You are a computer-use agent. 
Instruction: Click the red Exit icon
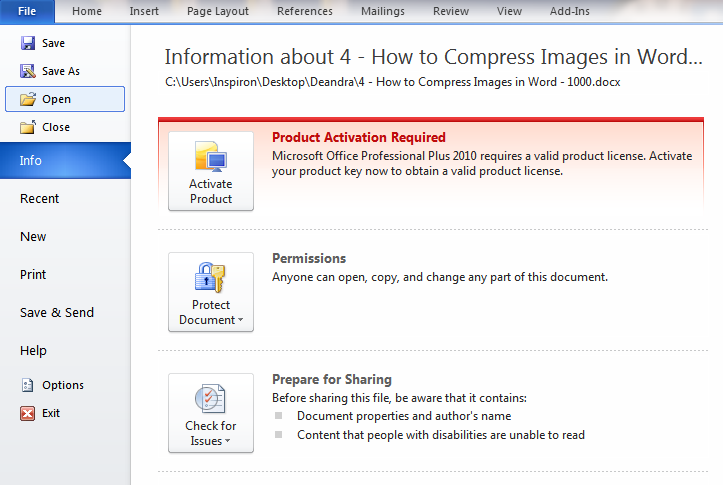(27, 413)
